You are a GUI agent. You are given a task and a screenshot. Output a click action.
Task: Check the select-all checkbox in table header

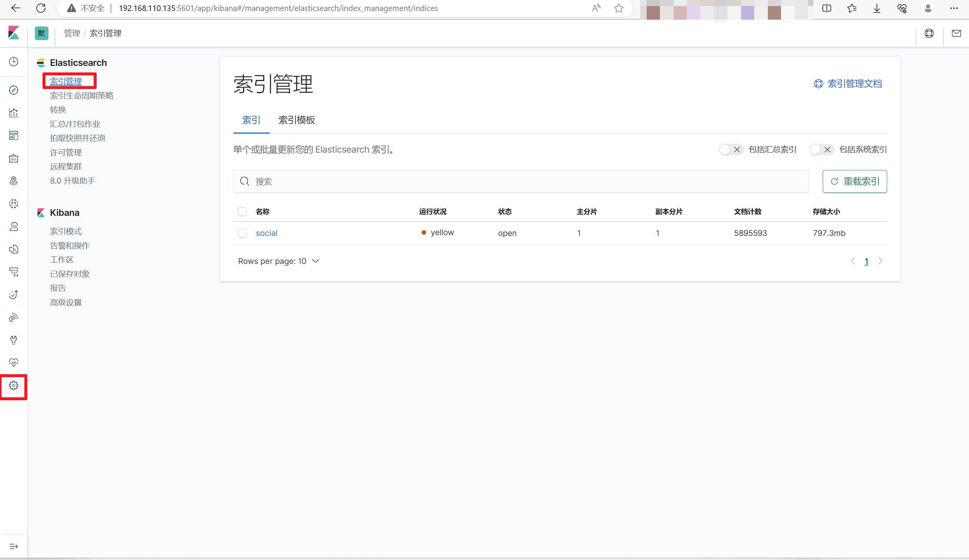242,211
